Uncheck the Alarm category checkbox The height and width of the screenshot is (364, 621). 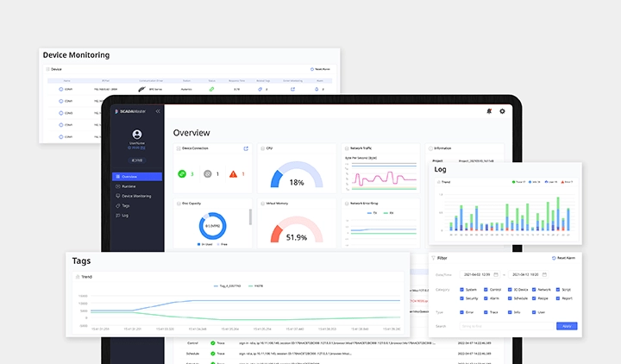(486, 298)
